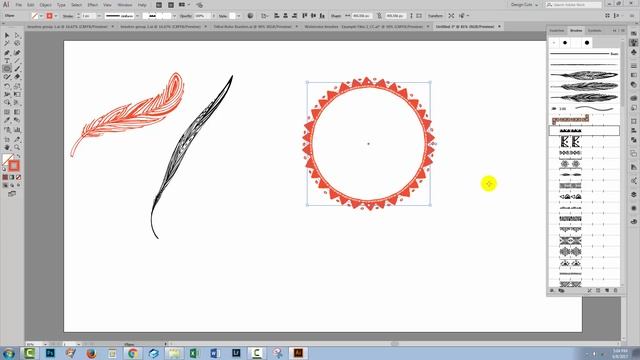640x360 pixels.
Task: Select the Pen tool
Action: (7, 53)
